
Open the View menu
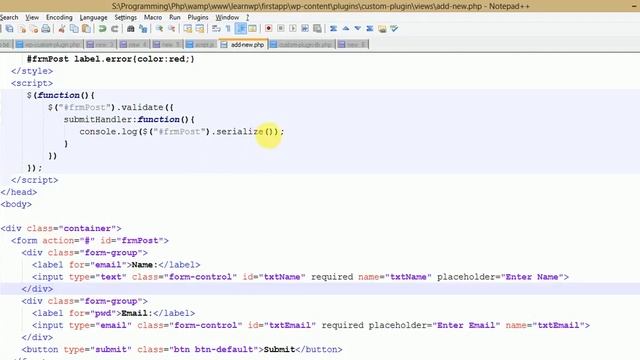click(32, 17)
